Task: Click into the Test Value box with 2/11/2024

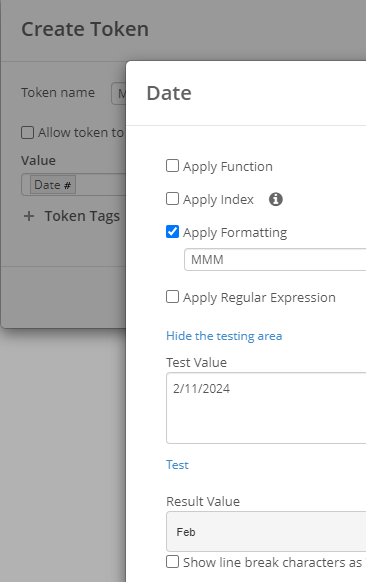Action: coord(266,408)
